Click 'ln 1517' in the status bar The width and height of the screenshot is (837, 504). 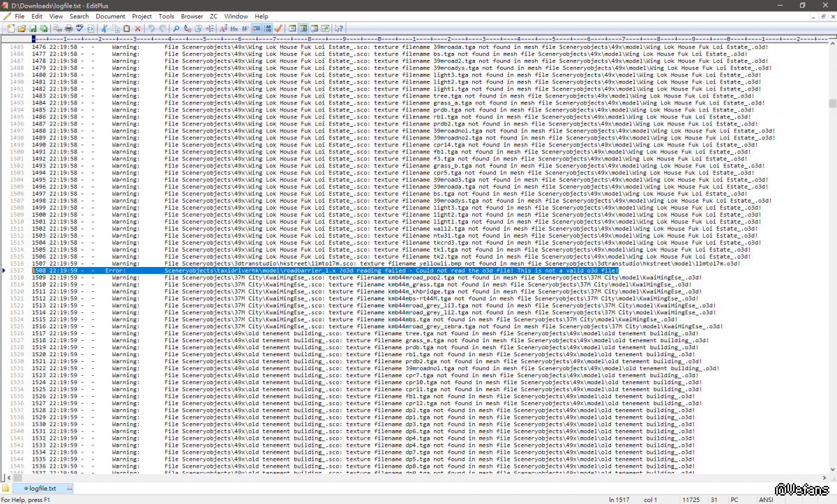click(619, 499)
